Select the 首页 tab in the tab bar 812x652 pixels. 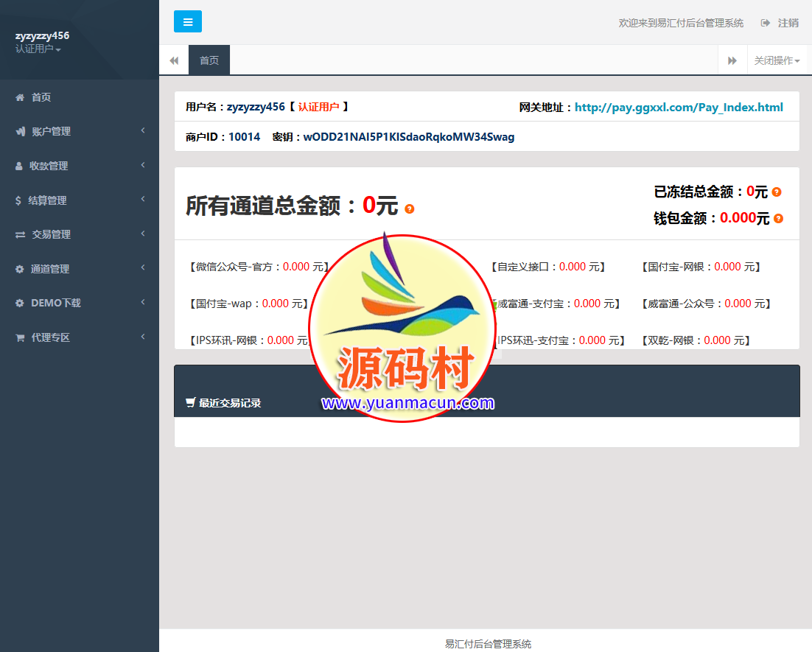tap(209, 60)
